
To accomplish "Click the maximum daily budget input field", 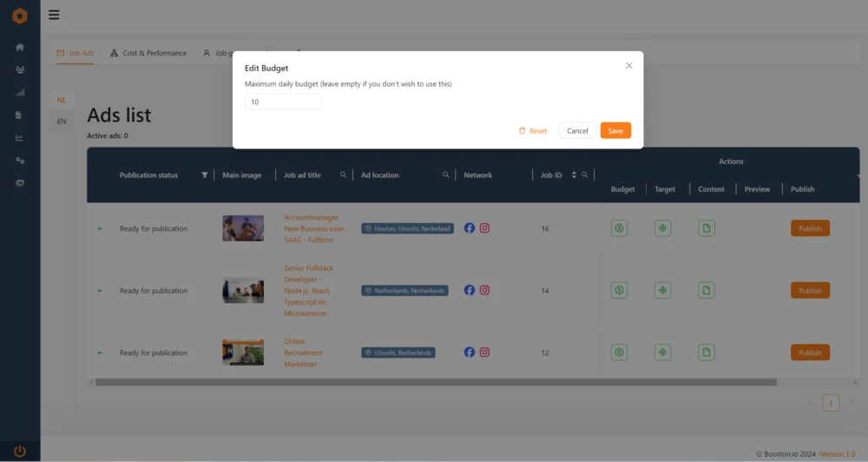I will (x=283, y=102).
